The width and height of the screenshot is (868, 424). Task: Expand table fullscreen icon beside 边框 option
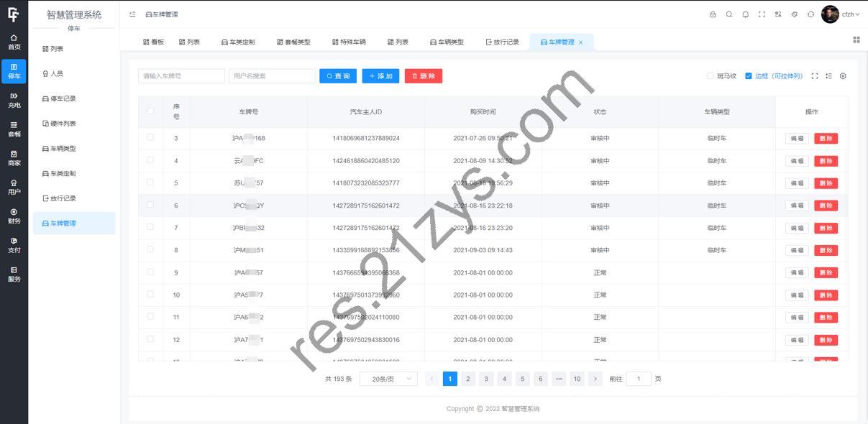click(x=815, y=76)
